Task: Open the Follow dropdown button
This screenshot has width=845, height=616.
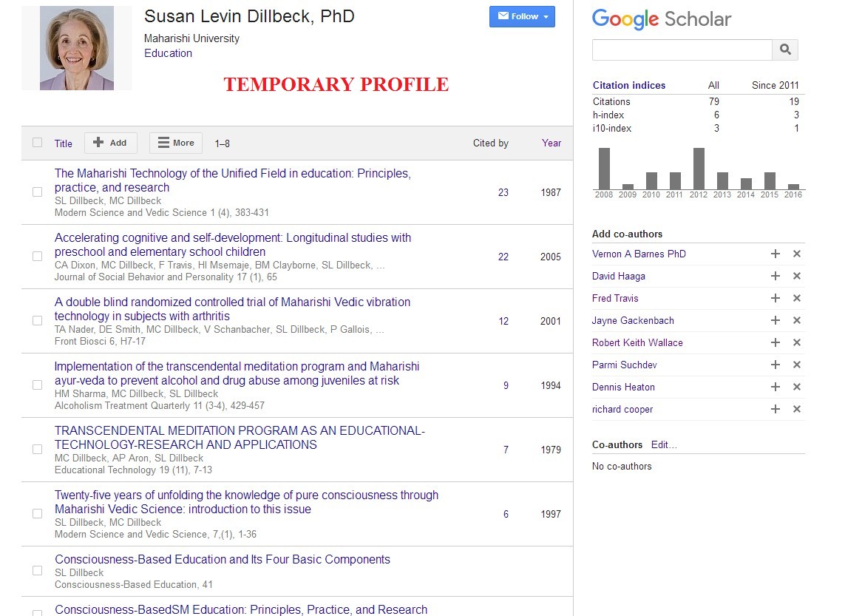Action: tap(522, 16)
